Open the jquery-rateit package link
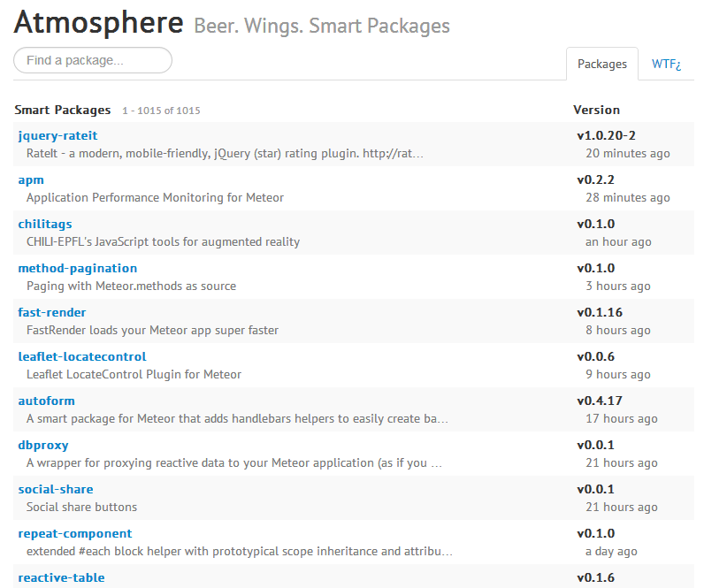 (57, 135)
